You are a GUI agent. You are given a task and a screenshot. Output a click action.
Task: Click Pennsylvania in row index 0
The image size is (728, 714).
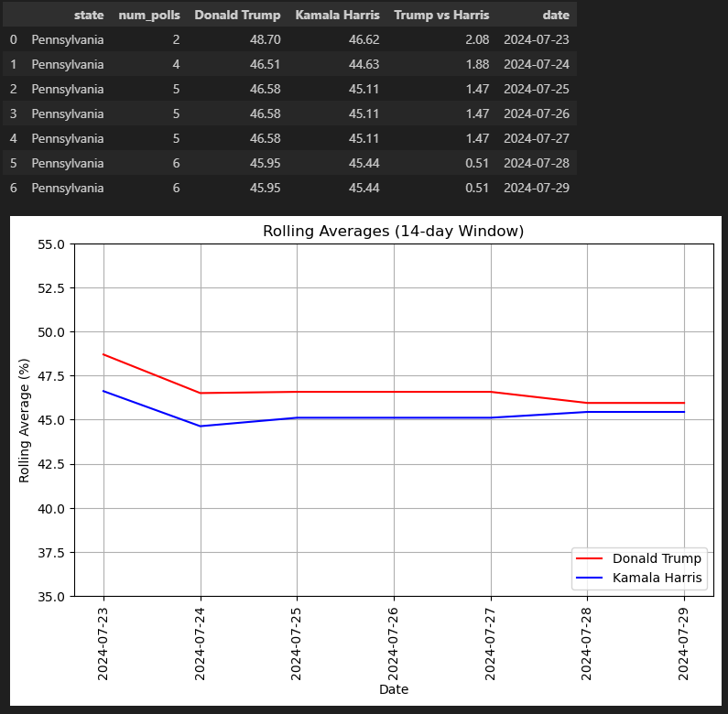coord(68,40)
